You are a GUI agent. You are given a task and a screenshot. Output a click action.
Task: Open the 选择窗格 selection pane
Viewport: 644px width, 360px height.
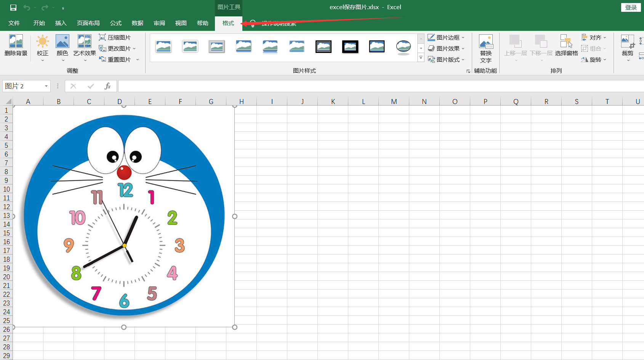click(x=566, y=46)
